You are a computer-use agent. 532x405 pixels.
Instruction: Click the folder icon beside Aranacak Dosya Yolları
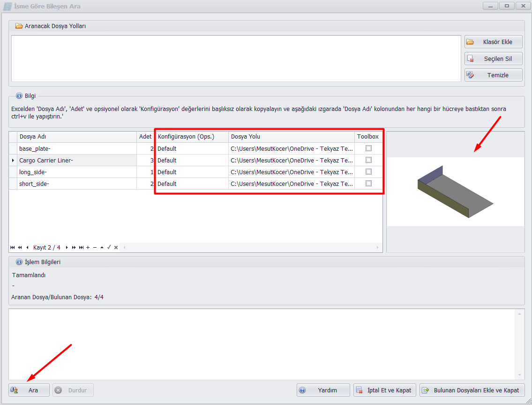(x=19, y=26)
